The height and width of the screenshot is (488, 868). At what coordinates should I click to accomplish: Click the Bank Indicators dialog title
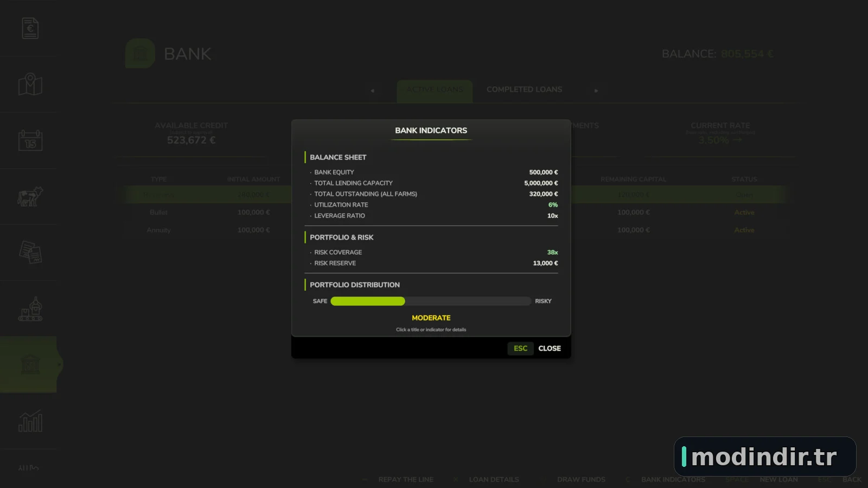(431, 130)
